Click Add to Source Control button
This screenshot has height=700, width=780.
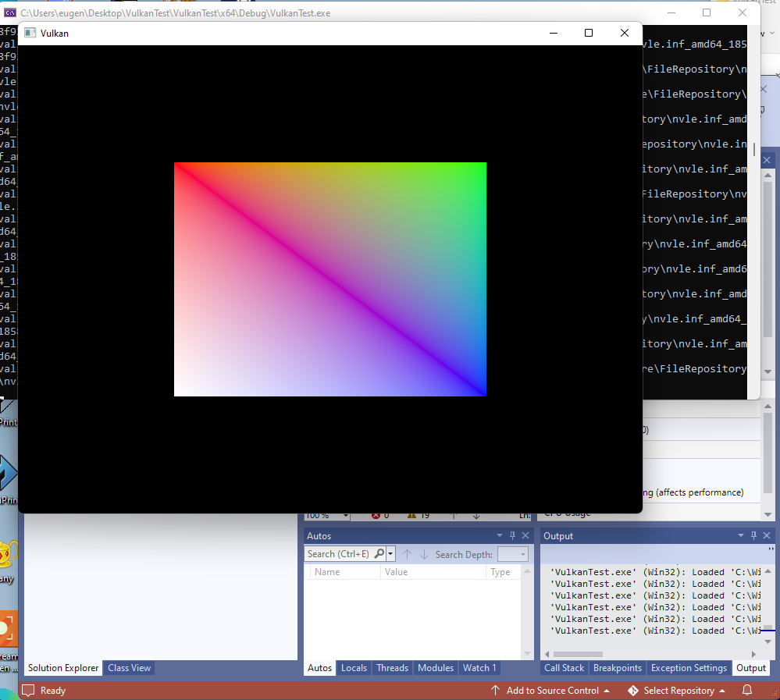coord(551,691)
